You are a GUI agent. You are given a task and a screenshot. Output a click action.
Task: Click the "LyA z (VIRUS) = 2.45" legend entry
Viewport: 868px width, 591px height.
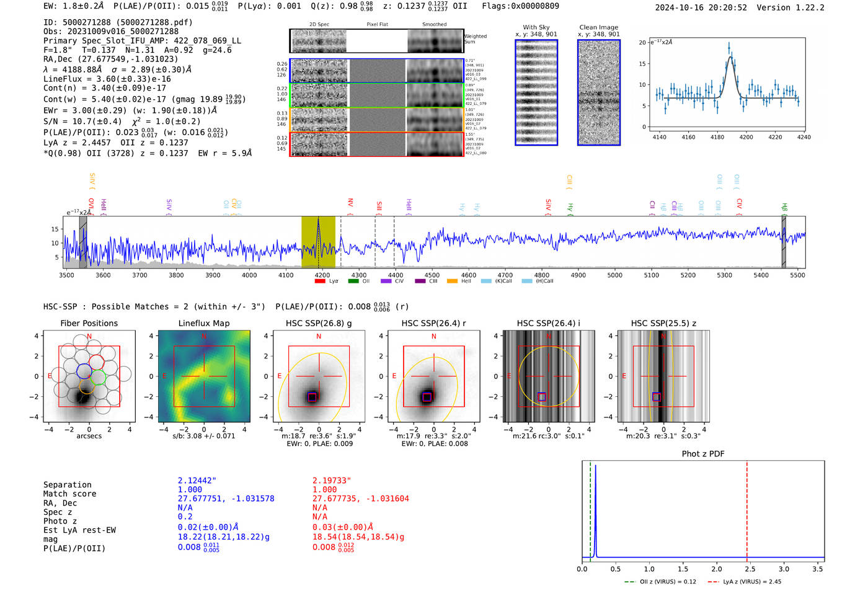(744, 582)
